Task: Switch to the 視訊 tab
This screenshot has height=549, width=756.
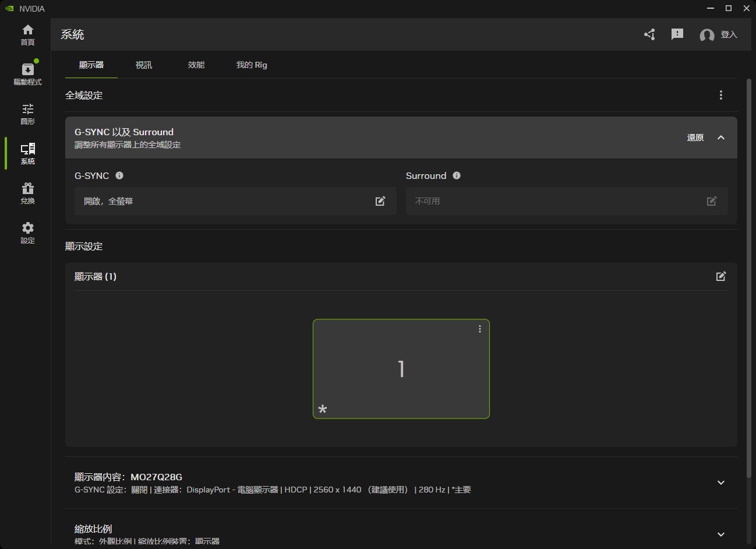Action: (x=143, y=65)
